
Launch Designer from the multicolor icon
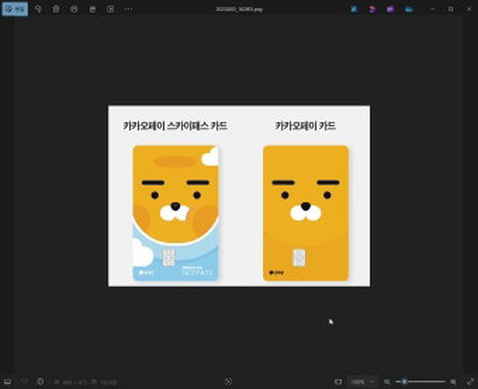372,9
